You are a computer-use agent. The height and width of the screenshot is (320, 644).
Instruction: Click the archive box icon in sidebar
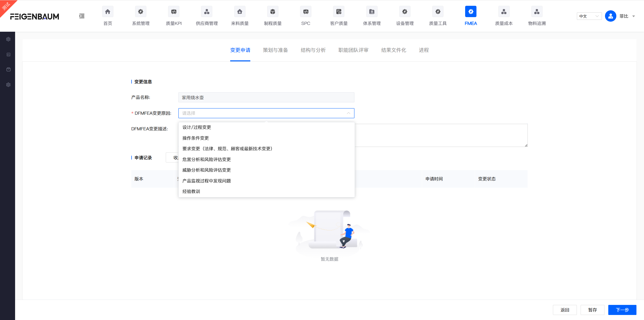pyautogui.click(x=8, y=69)
